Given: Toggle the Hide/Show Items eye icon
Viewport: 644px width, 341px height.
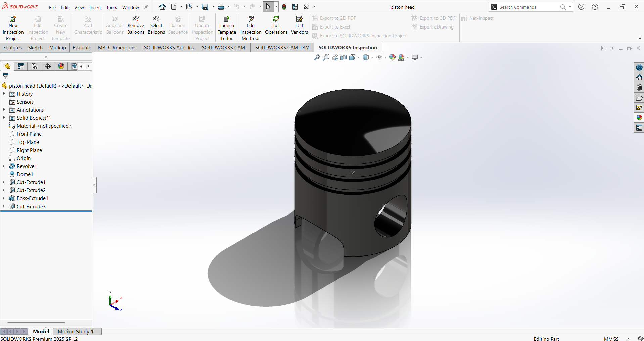Looking at the screenshot, I should pyautogui.click(x=379, y=57).
